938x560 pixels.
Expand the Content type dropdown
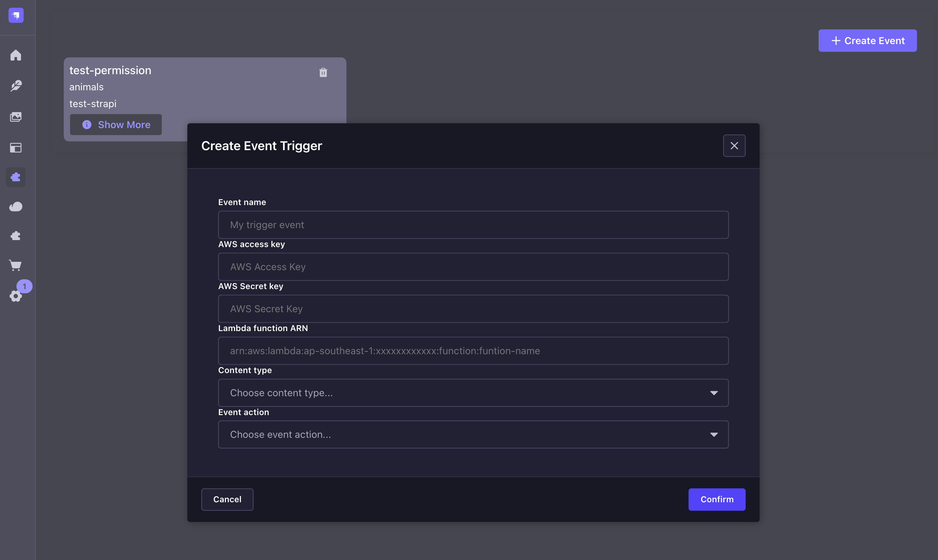[473, 392]
